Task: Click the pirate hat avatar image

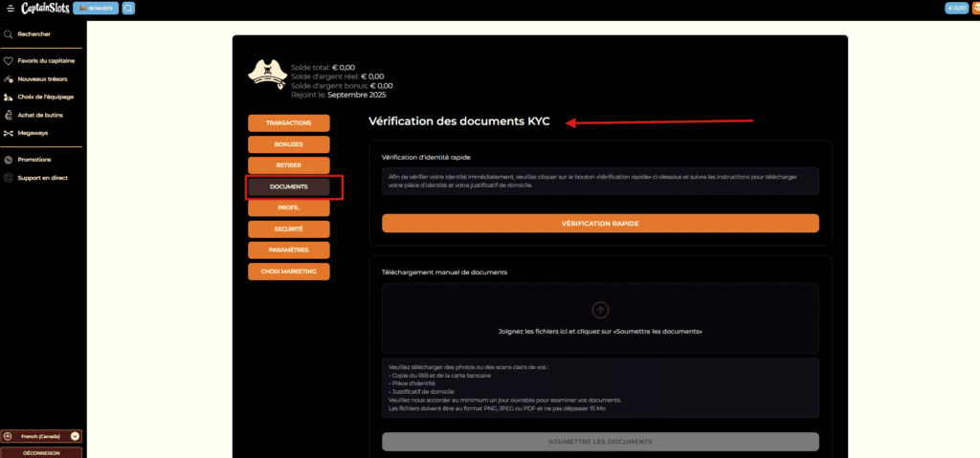Action: 268,76
